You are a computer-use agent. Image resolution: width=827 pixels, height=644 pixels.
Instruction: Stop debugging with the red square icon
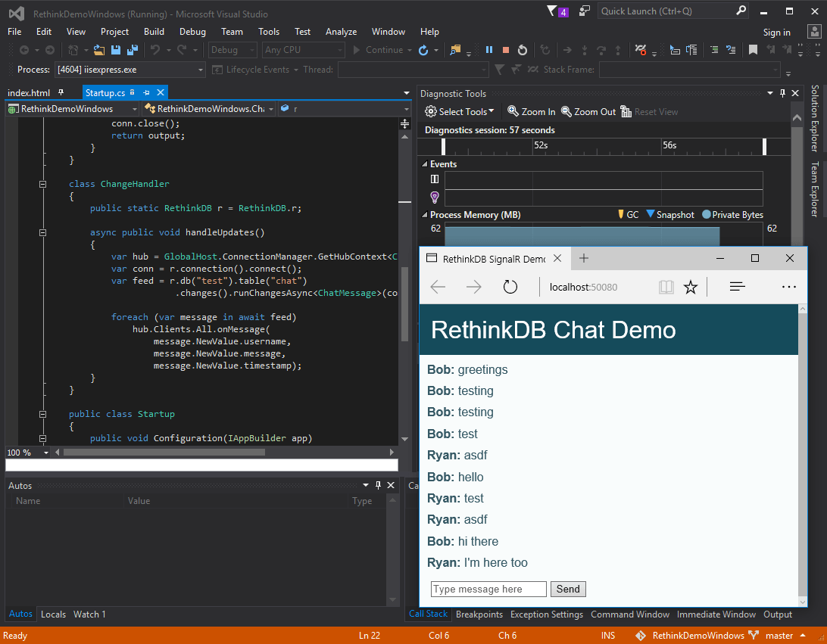[505, 50]
